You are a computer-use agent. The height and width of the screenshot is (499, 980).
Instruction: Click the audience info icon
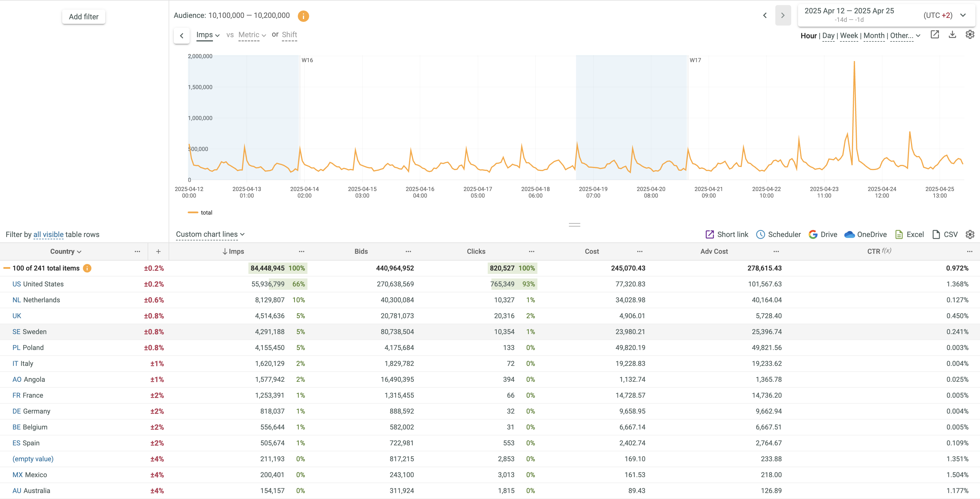(303, 16)
